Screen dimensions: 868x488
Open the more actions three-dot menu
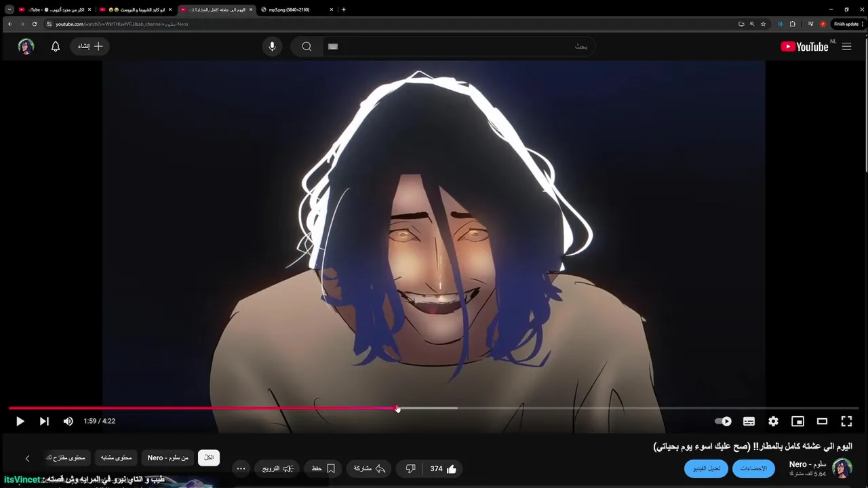(241, 468)
